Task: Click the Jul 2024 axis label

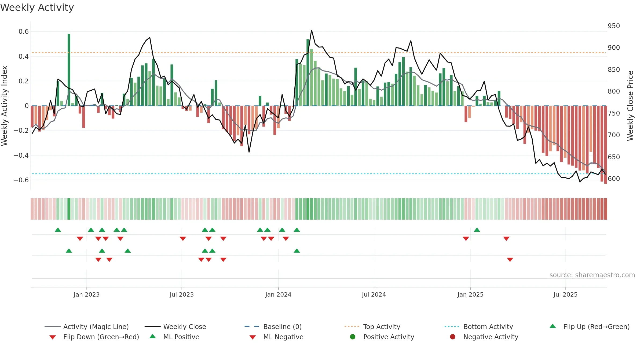Action: coord(374,294)
